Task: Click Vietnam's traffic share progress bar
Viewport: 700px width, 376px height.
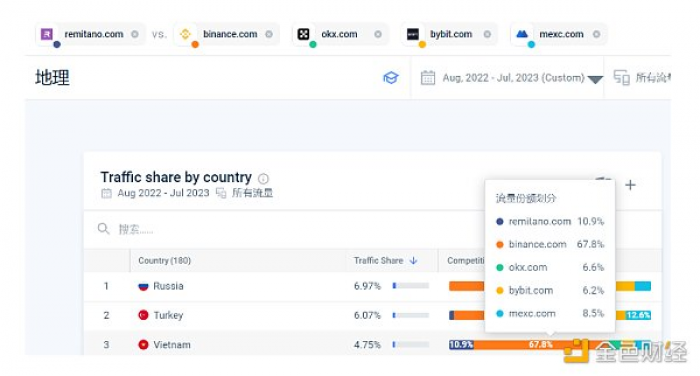Action: [x=411, y=344]
